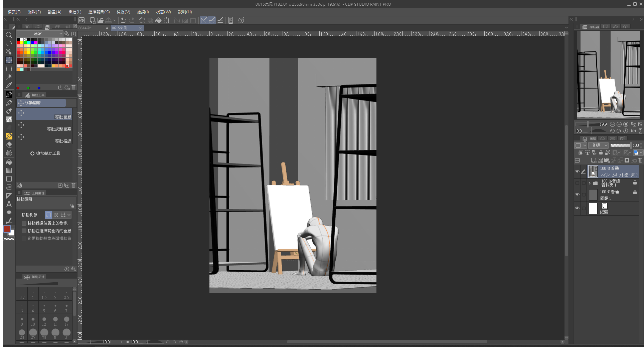Create layer mask icon
Viewport: 644px width, 347px height.
pyautogui.click(x=627, y=160)
